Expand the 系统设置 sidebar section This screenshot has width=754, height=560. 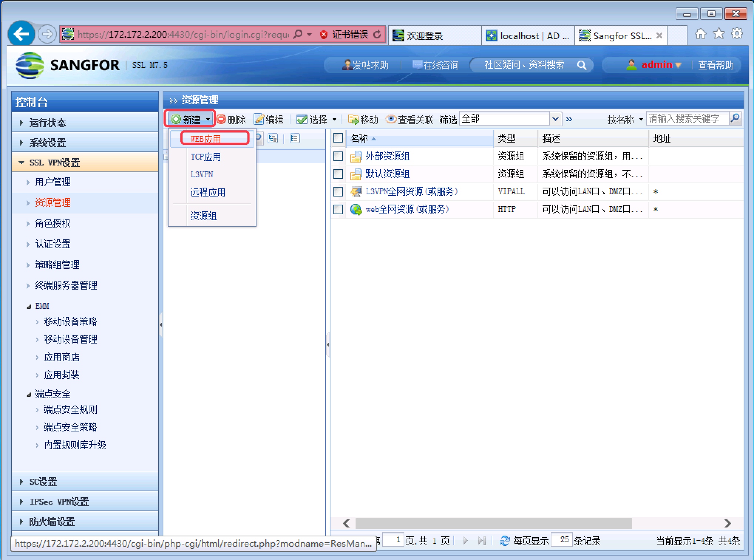(47, 143)
